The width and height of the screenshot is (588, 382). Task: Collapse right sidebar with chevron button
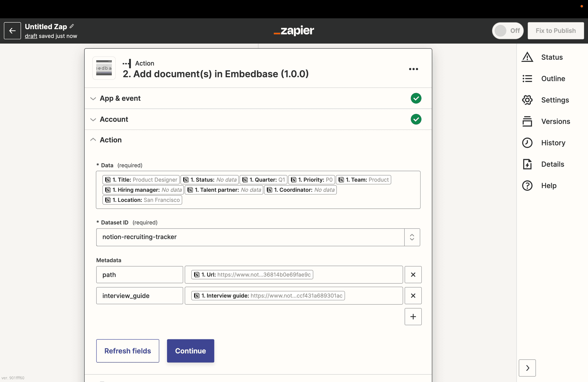(527, 368)
